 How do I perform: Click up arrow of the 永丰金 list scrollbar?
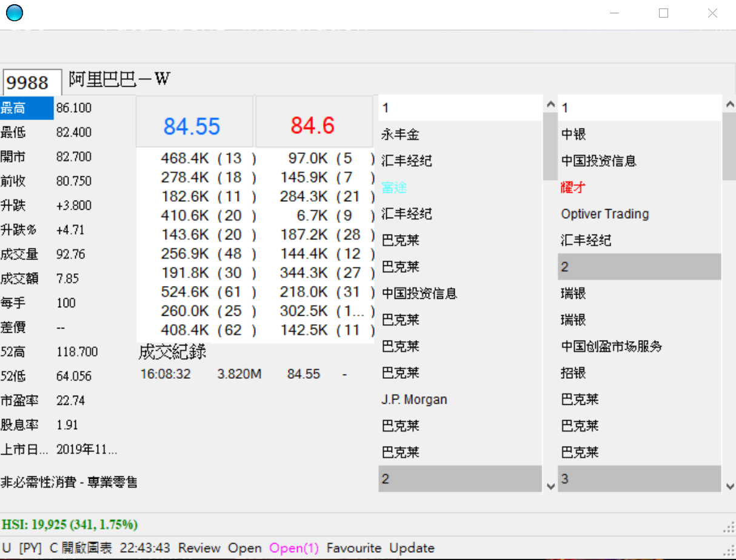(x=550, y=104)
